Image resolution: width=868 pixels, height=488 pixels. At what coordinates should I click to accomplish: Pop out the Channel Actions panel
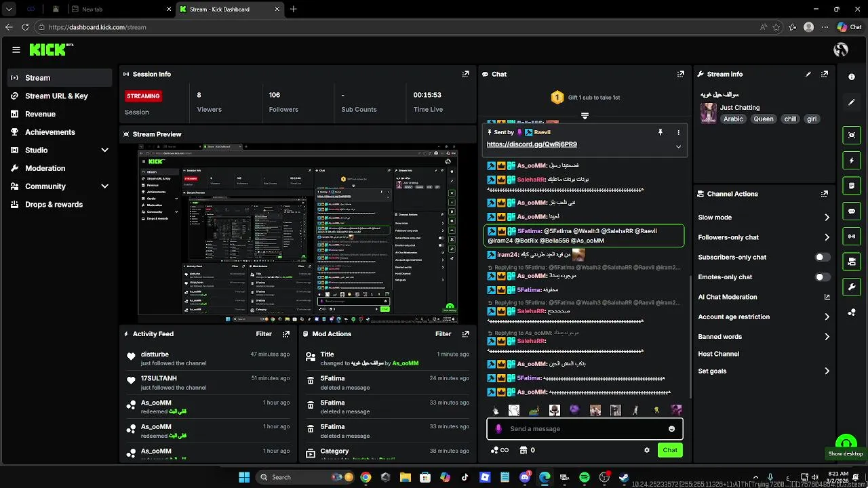click(825, 194)
